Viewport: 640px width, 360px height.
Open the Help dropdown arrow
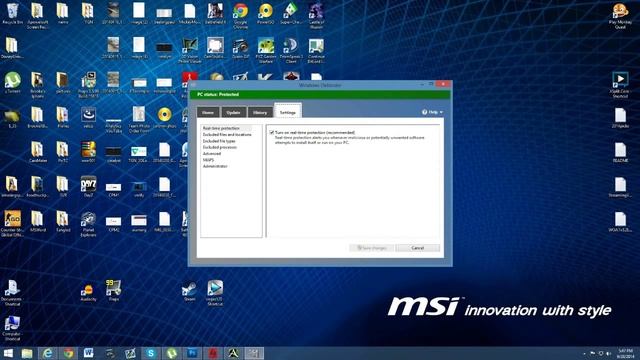pos(441,112)
